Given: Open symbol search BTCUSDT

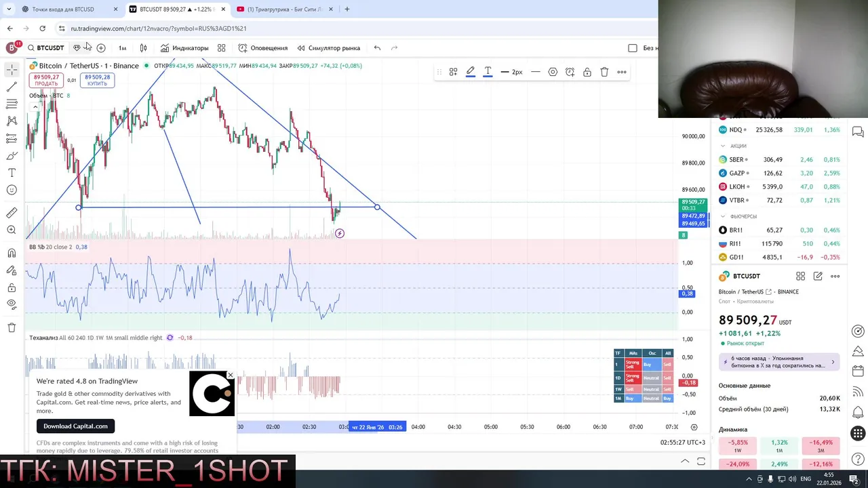Looking at the screenshot, I should [46, 48].
